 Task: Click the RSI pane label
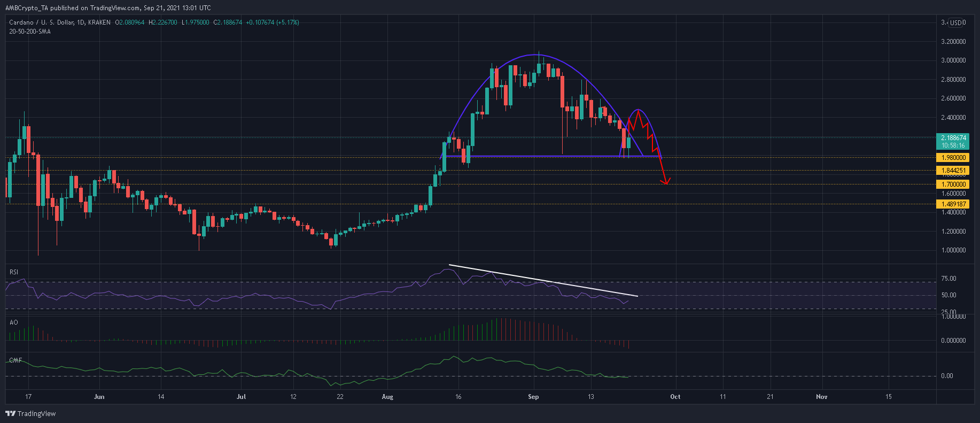point(14,272)
